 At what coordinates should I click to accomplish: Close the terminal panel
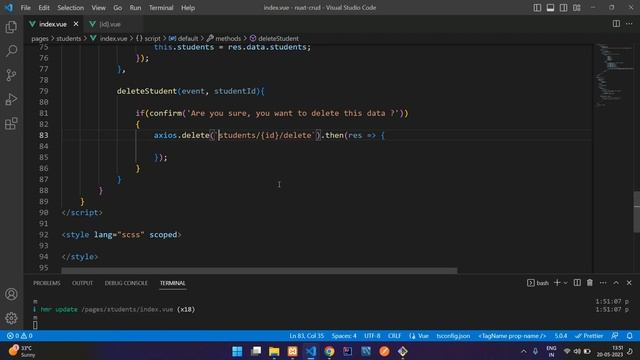point(629,282)
